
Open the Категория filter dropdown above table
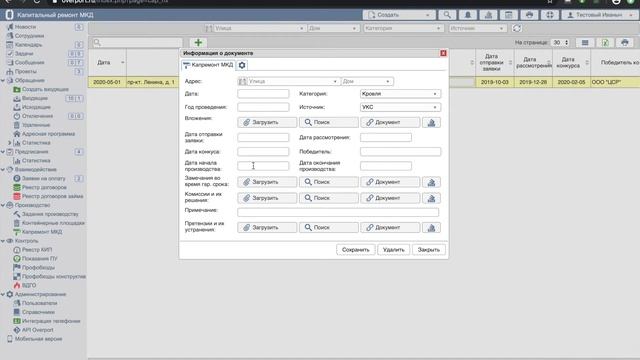pyautogui.click(x=403, y=28)
